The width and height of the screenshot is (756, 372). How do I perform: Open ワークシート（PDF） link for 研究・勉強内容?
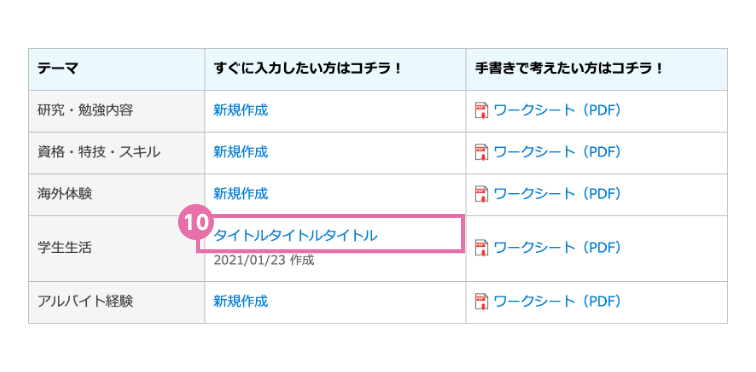coord(557,110)
